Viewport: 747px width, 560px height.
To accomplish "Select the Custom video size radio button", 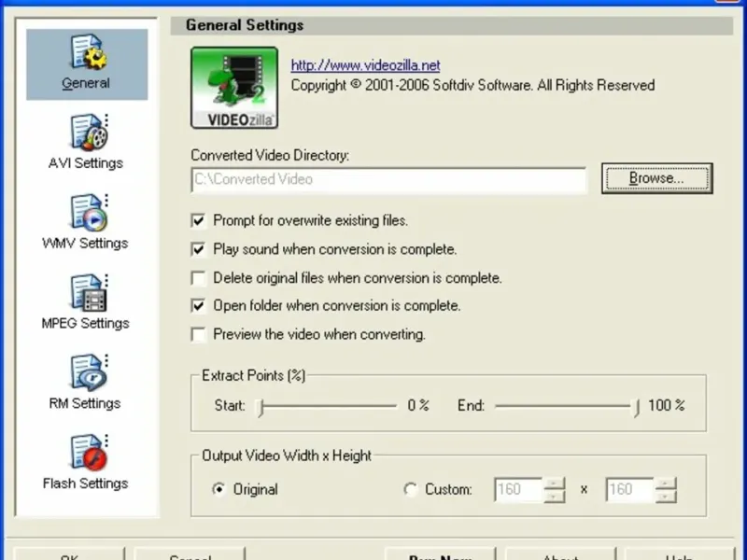I will (x=411, y=489).
